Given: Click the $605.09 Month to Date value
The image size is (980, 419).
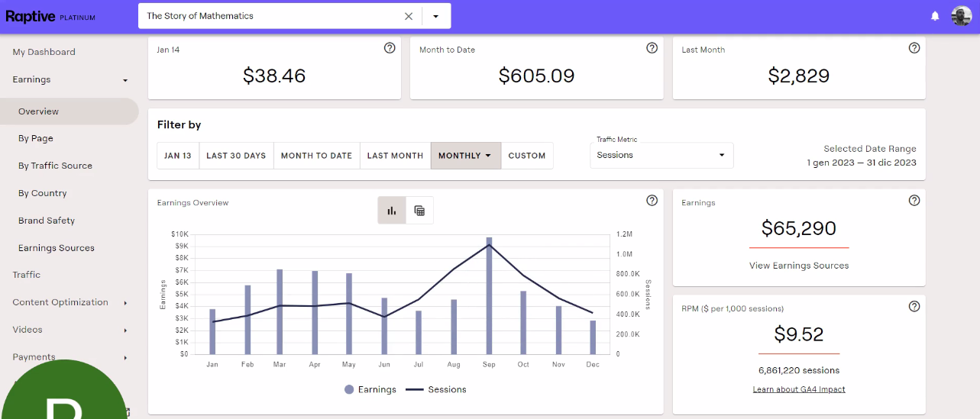Looking at the screenshot, I should point(536,76).
